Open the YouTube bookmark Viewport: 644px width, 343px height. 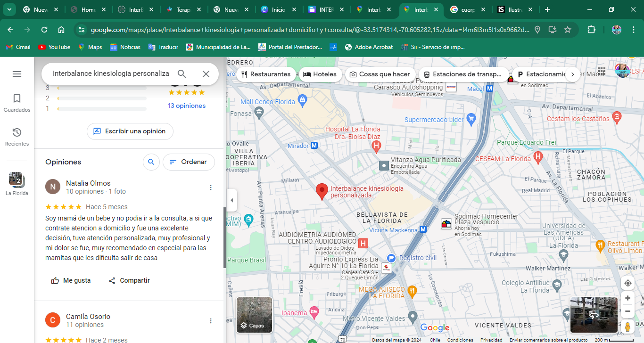click(54, 47)
